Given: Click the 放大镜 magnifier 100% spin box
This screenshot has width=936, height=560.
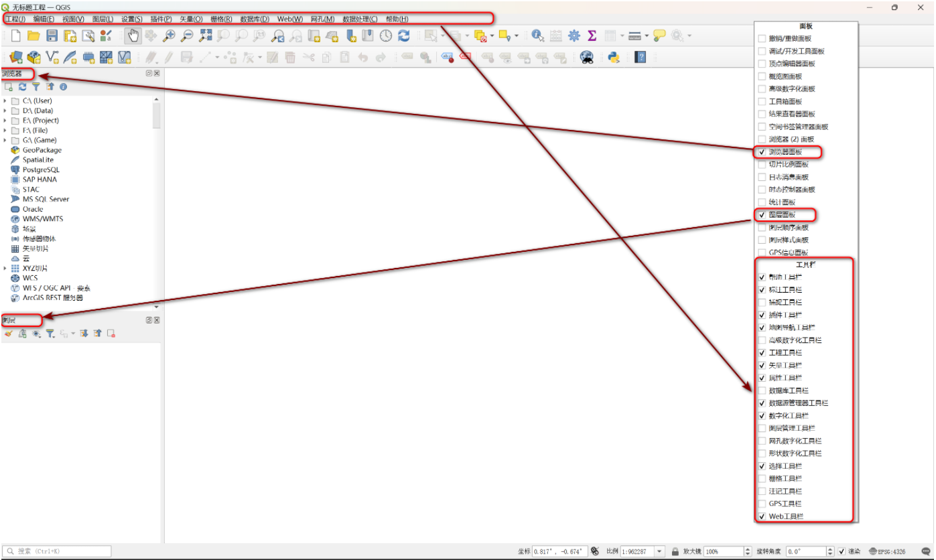Looking at the screenshot, I should point(728,551).
